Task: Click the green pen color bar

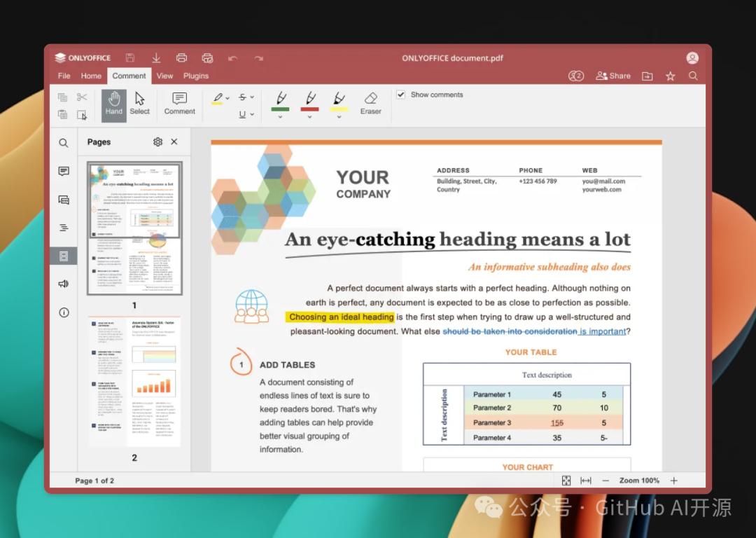Action: pyautogui.click(x=281, y=109)
